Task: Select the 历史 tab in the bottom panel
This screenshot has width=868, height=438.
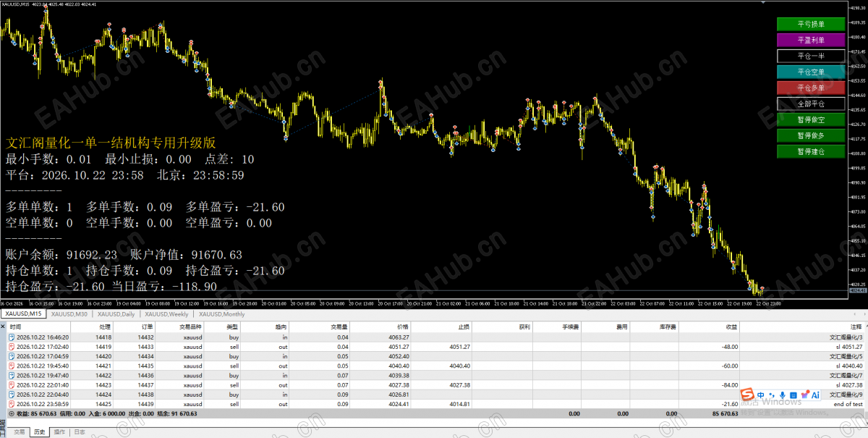Action: point(40,432)
